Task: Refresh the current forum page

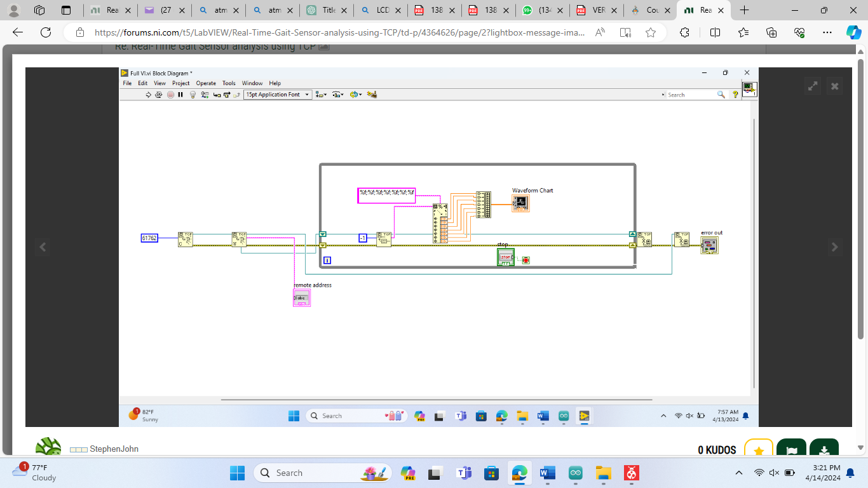Action: [46, 32]
